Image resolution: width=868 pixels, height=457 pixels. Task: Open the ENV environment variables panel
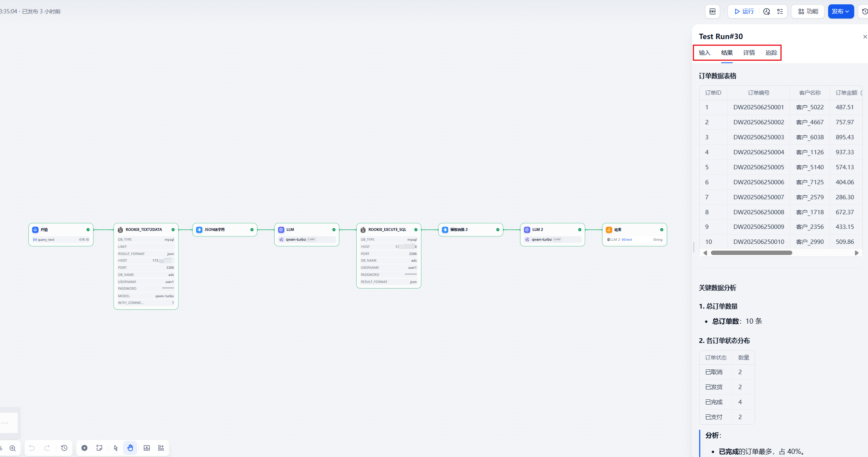[x=713, y=11]
